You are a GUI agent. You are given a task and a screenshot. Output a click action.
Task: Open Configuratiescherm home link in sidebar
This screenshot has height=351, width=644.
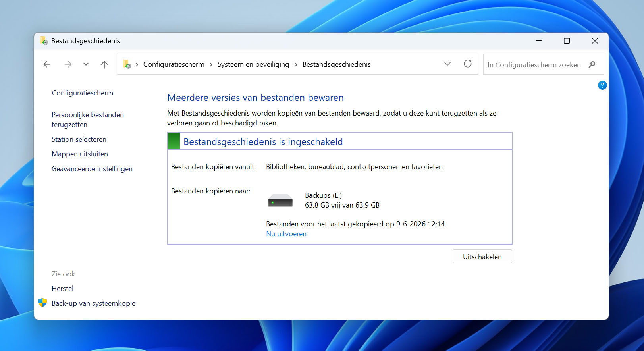(83, 93)
